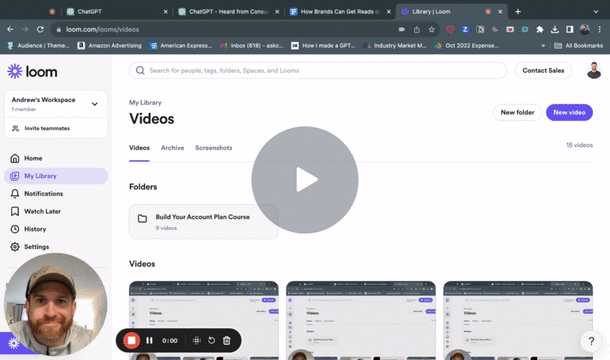This screenshot has width=610, height=360.
Task: Open the Extensions puzzle icon
Action: click(x=540, y=29)
